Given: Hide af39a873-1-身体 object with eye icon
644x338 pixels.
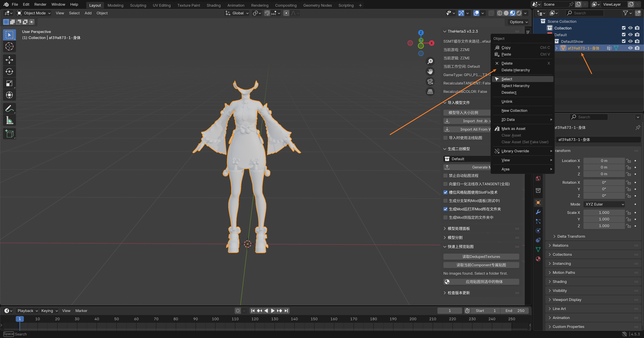Looking at the screenshot, I should (x=630, y=48).
